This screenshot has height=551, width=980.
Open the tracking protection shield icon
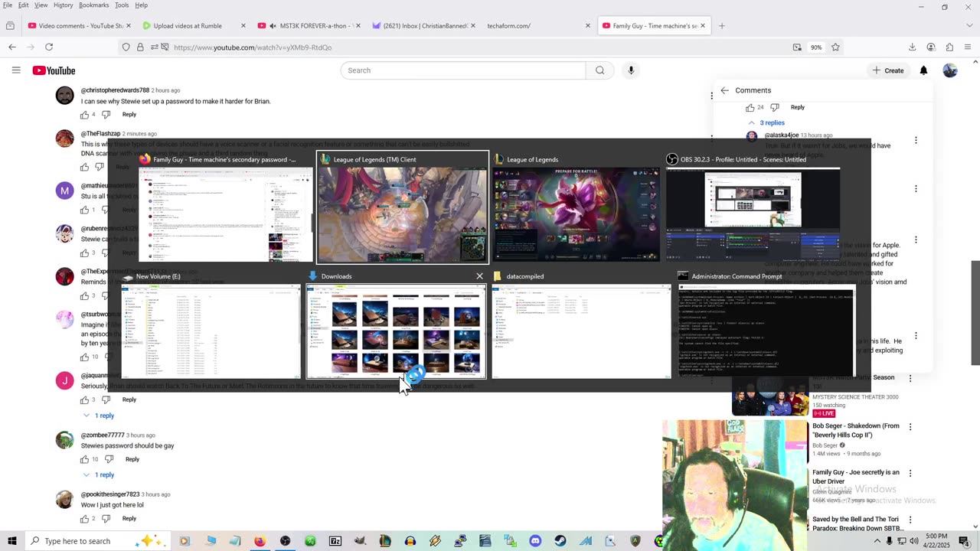point(126,47)
